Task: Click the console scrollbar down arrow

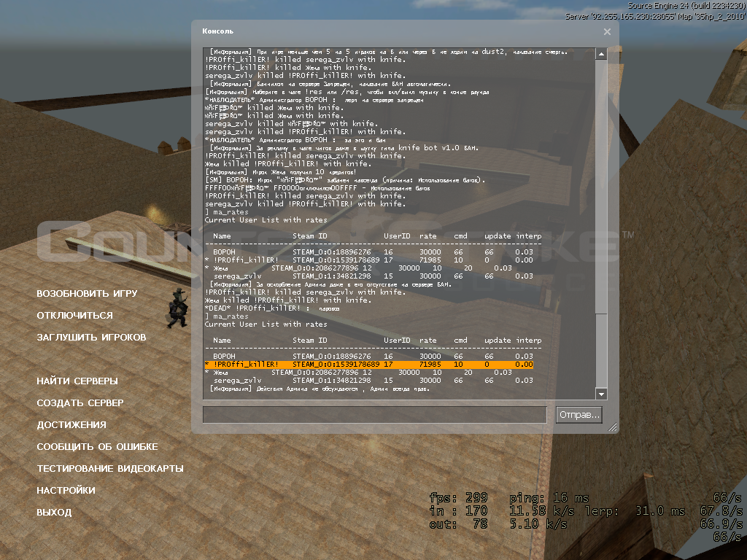Action: click(x=601, y=394)
